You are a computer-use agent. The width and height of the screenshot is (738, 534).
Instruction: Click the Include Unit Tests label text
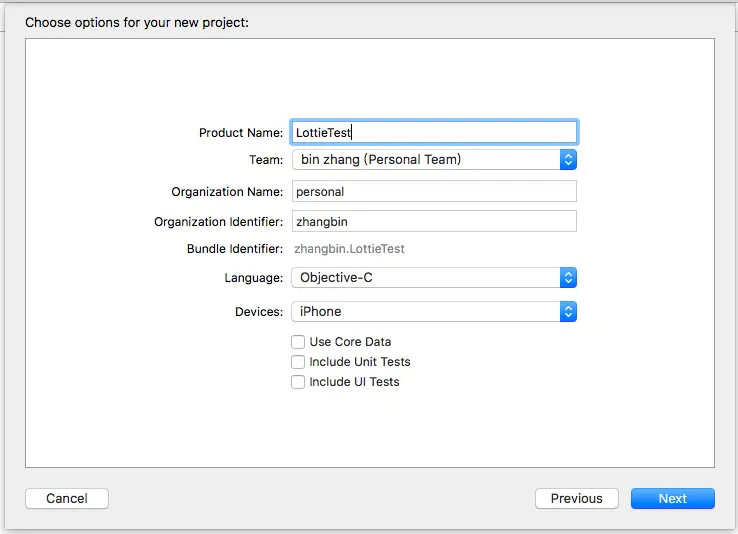pyautogui.click(x=360, y=362)
